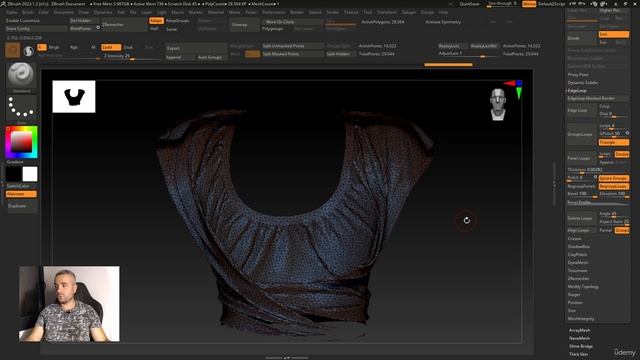Adjust the Thickness slider
The image size is (640, 360).
[x=598, y=170]
